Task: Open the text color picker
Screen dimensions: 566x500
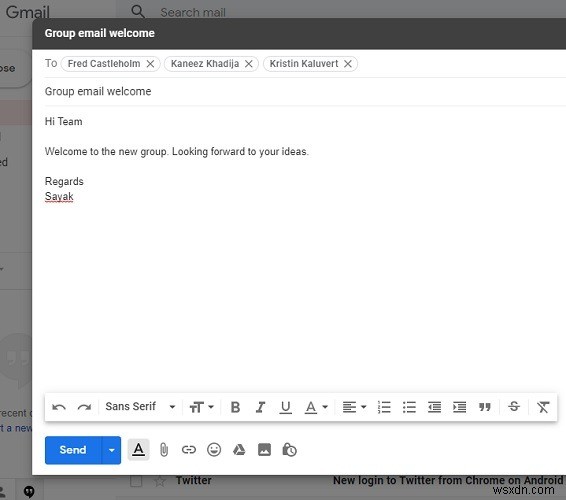Action: tap(316, 407)
